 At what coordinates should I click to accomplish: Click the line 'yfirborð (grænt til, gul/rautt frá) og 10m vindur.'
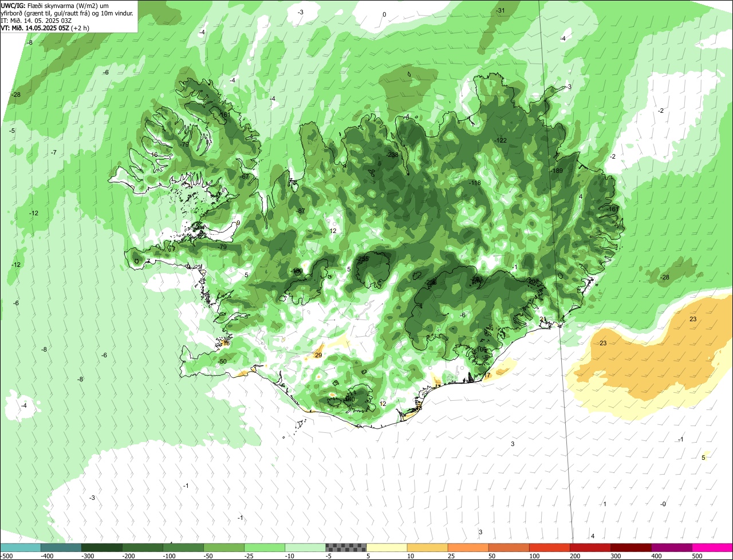(x=67, y=13)
